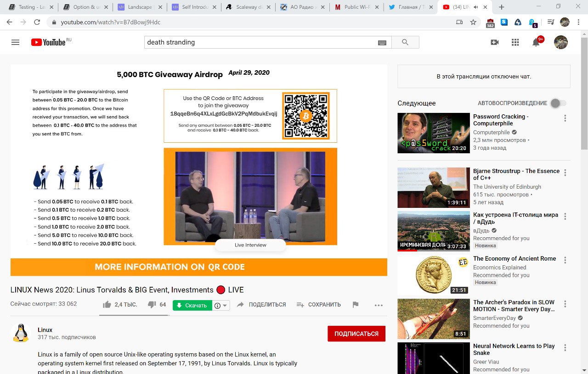Click the address bar URL
Screen dimensions: 588x374
click(x=111, y=22)
